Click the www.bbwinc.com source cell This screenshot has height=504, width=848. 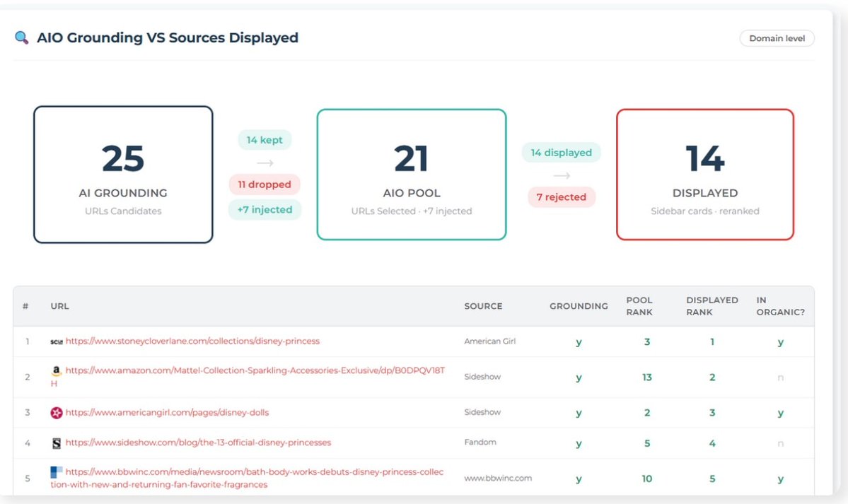(x=498, y=478)
